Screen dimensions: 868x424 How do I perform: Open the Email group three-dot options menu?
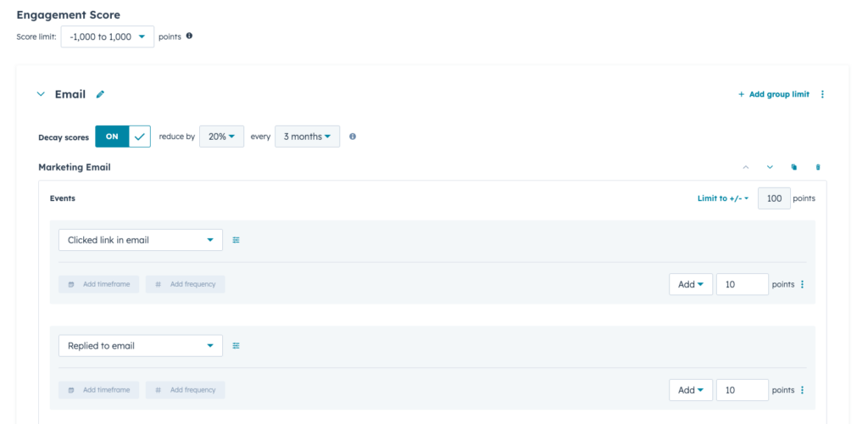tap(822, 94)
